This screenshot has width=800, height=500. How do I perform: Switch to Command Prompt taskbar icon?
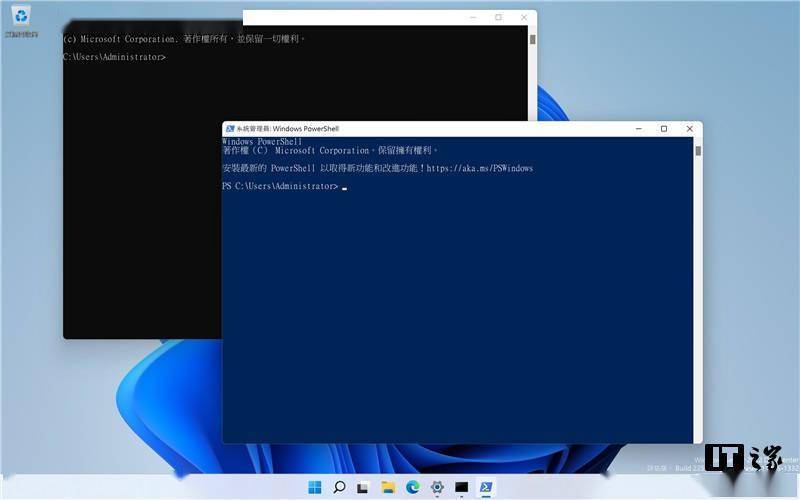tap(462, 487)
